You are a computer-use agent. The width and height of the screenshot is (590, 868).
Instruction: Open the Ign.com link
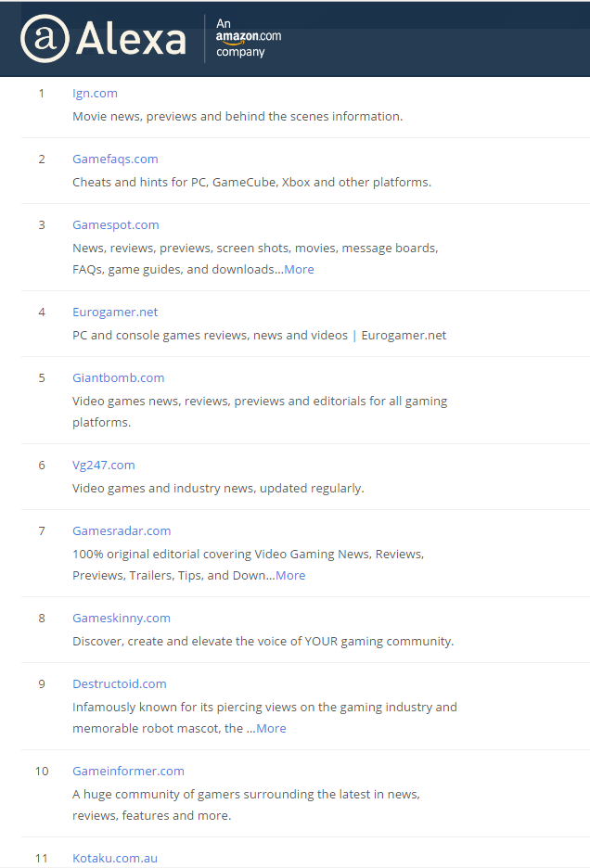(95, 93)
